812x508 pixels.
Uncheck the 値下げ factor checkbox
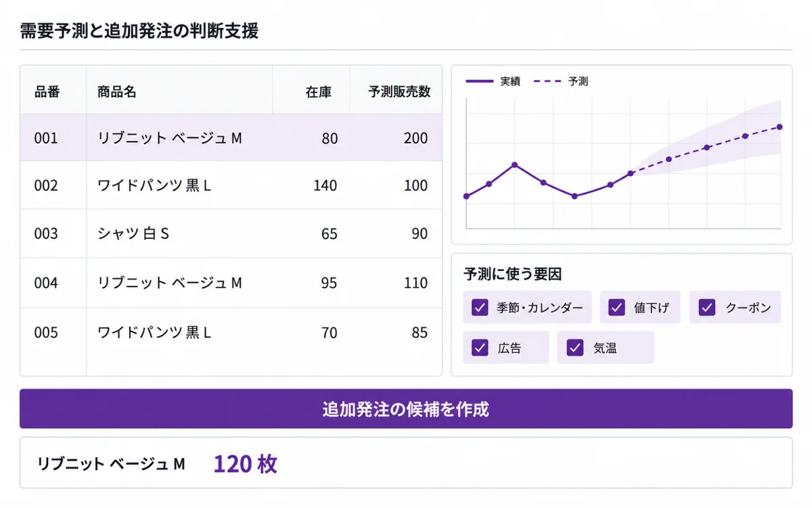616,308
